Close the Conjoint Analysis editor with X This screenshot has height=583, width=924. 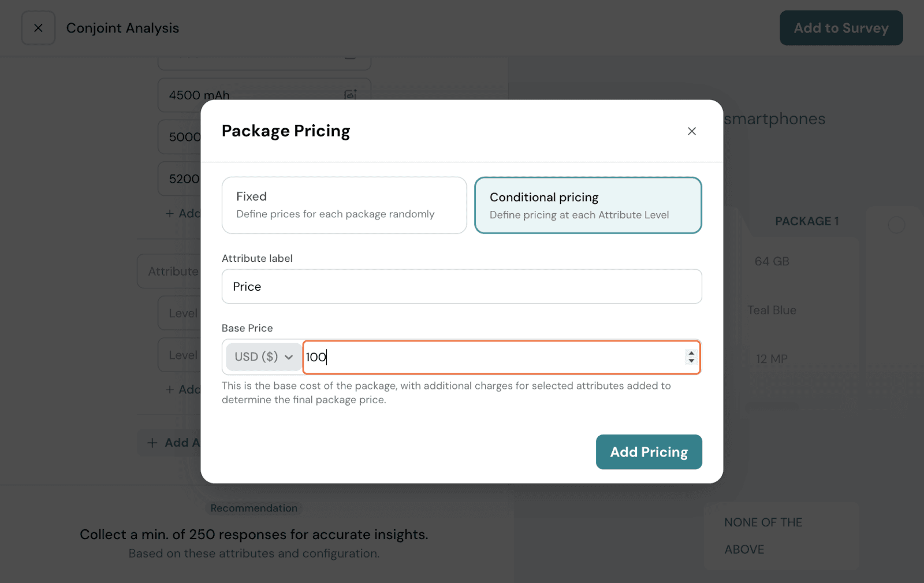[38, 28]
